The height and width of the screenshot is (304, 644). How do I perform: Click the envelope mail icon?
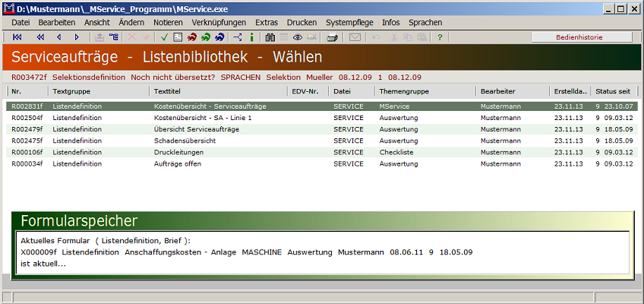[x=355, y=37]
